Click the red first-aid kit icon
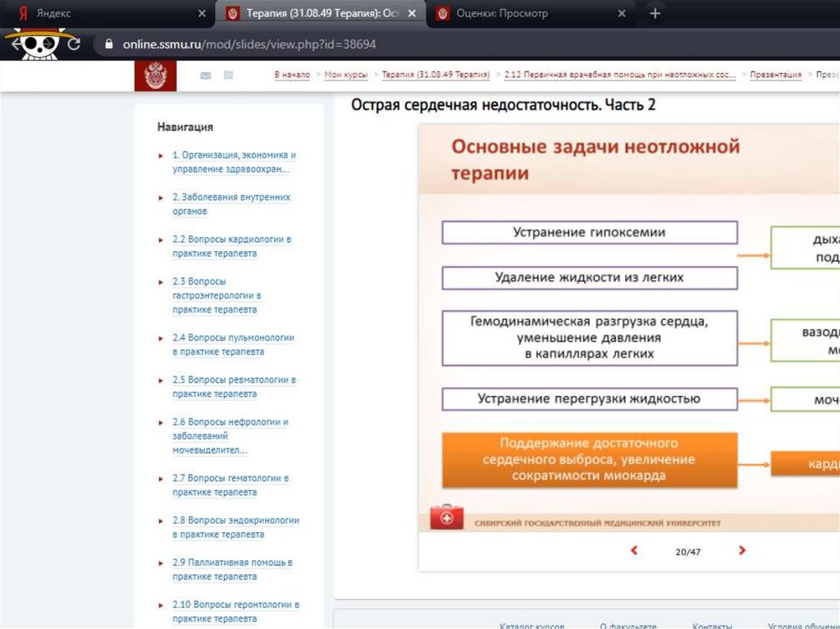 click(x=447, y=517)
